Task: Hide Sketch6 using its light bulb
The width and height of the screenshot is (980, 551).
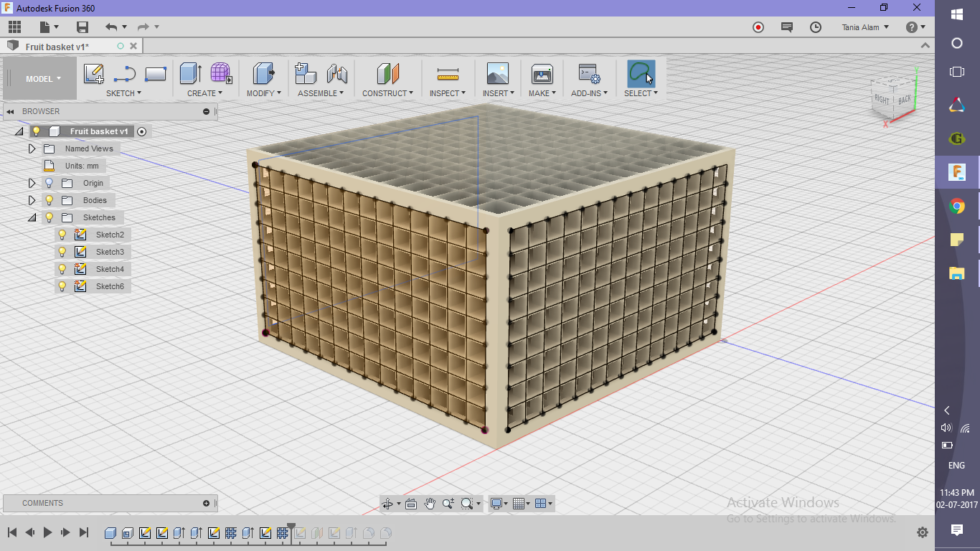Action: [x=62, y=286]
